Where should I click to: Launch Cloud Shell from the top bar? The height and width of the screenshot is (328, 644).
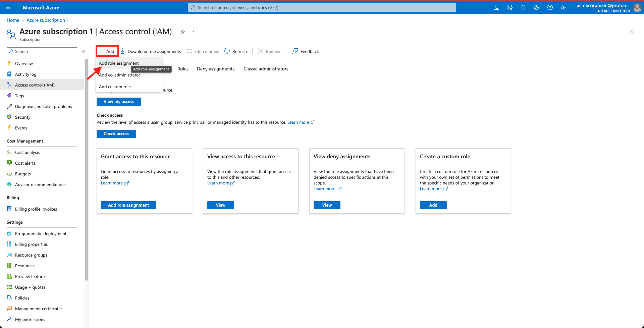point(496,7)
